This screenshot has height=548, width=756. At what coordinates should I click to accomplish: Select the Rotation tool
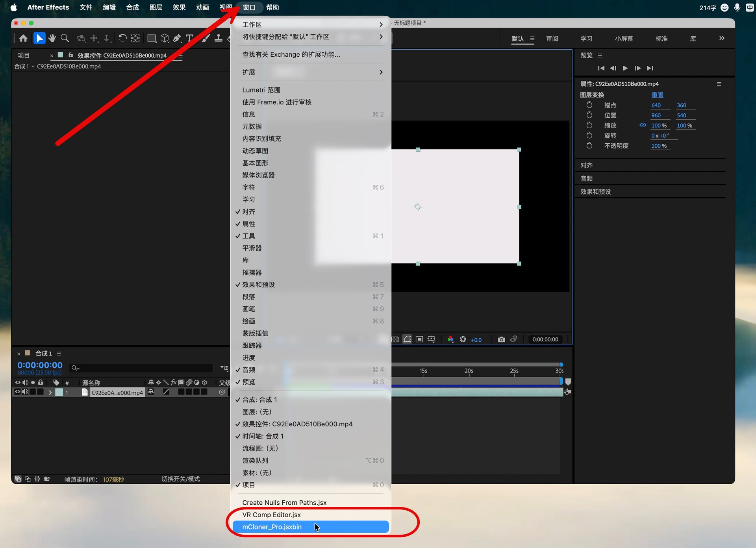[x=122, y=38]
